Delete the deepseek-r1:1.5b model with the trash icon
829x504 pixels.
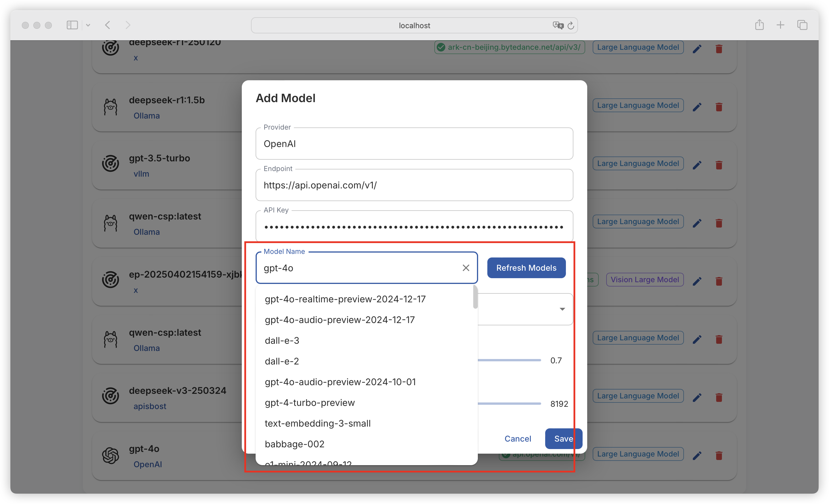pos(719,107)
